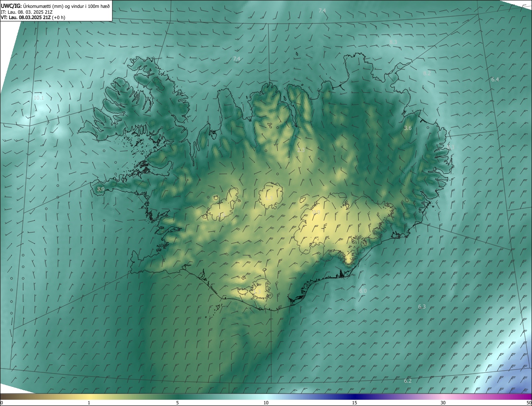The width and height of the screenshot is (532, 406).
Task: Click the colorbar tick label 10
Action: tap(266, 403)
